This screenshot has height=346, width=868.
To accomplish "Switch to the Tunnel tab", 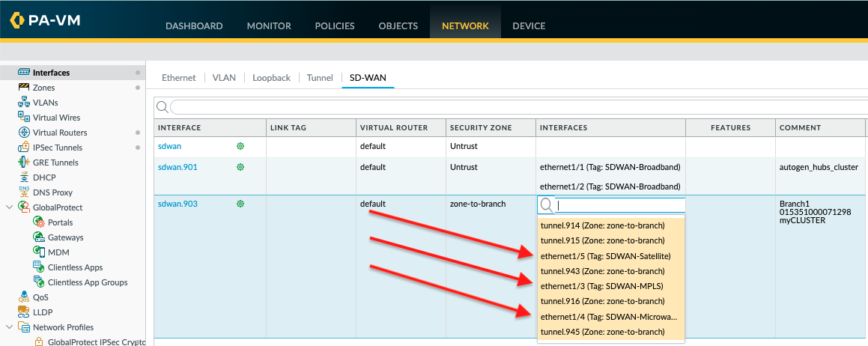I will [320, 77].
